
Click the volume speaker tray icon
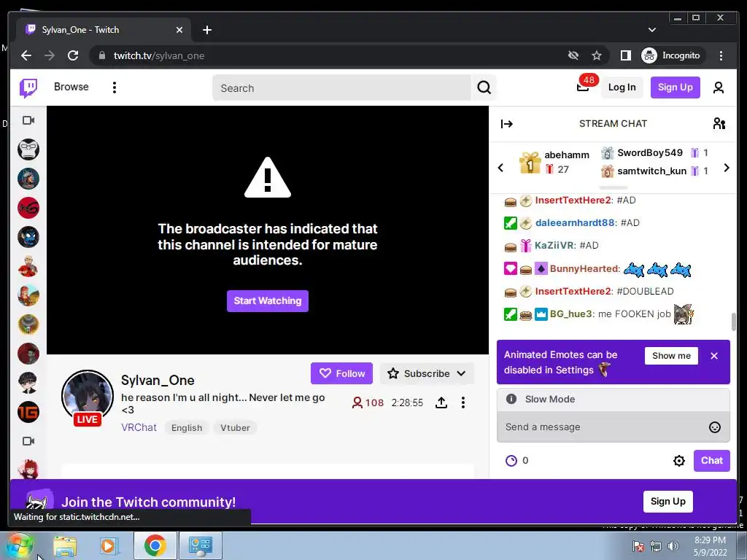[673, 546]
